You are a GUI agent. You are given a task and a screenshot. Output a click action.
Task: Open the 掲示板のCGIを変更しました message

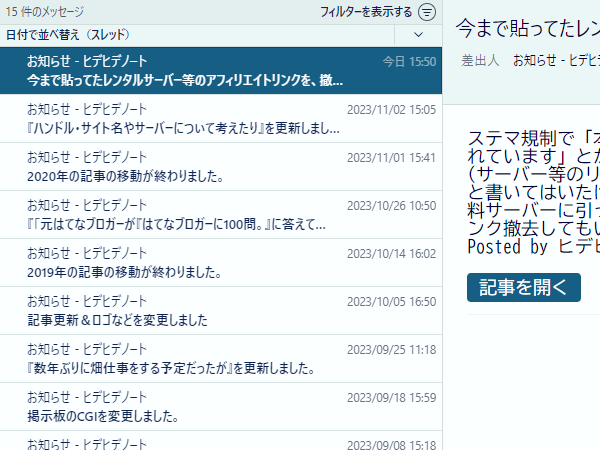pyautogui.click(x=220, y=406)
